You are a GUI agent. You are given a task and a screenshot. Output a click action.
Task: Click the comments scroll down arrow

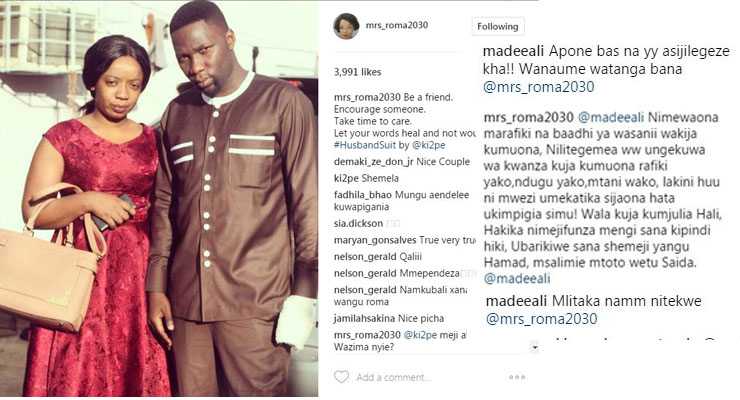(x=534, y=347)
